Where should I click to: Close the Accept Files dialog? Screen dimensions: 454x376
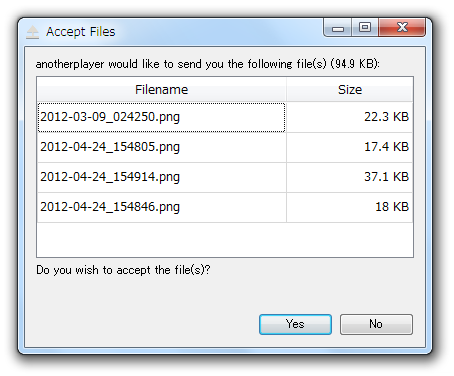pyautogui.click(x=402, y=27)
